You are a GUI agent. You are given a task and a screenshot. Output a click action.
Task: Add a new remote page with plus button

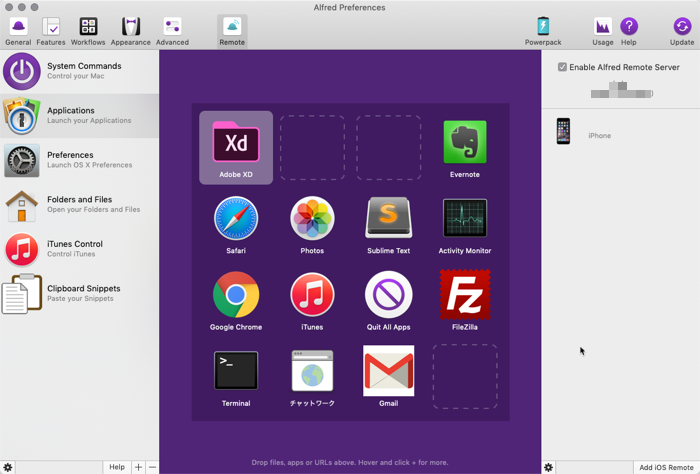[x=138, y=467]
